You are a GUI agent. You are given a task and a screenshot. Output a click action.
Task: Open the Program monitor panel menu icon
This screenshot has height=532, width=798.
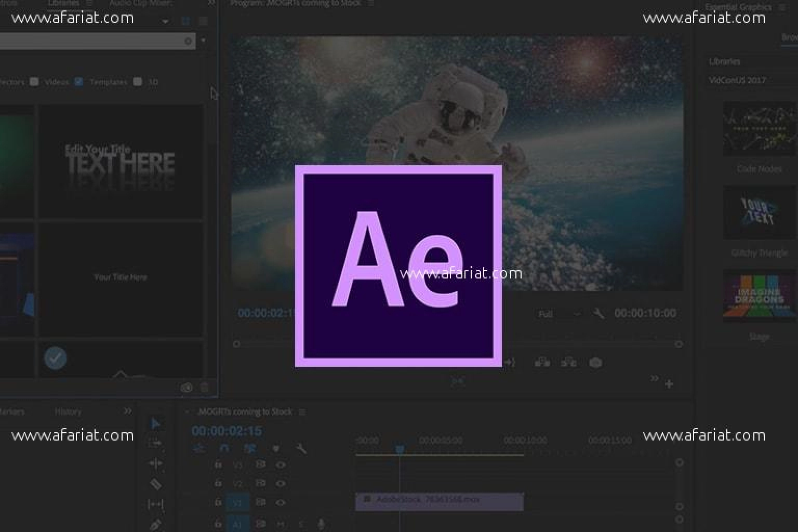pos(370,3)
